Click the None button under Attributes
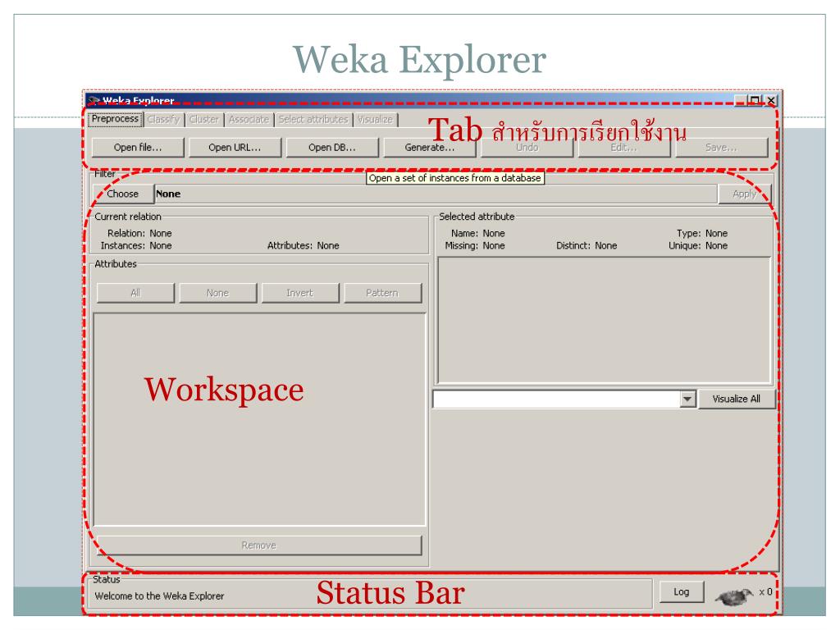Screen dimensions: 840x630 (218, 293)
